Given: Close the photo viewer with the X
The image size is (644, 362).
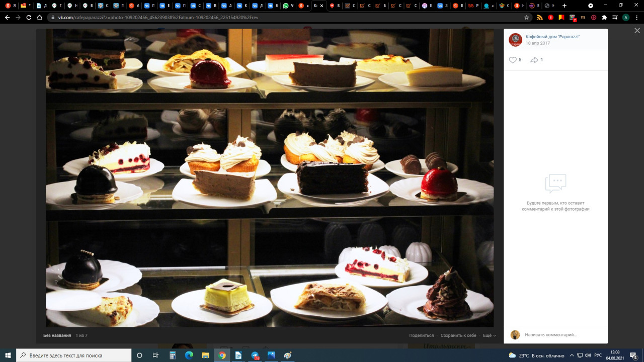Looking at the screenshot, I should coord(637,31).
